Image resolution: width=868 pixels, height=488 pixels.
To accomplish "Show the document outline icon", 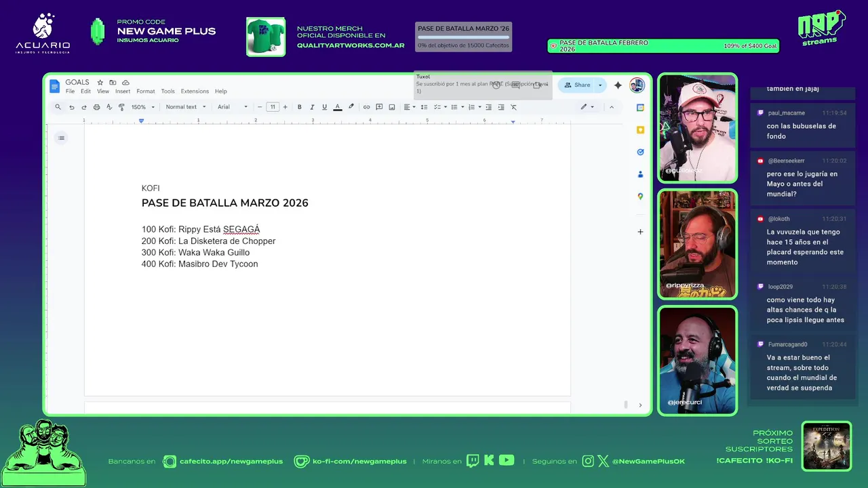I will [x=61, y=138].
